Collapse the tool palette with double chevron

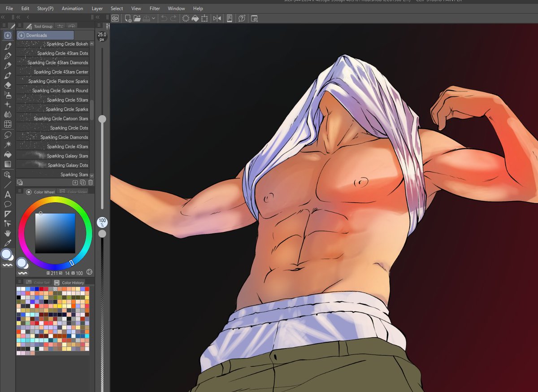pyautogui.click(x=3, y=17)
